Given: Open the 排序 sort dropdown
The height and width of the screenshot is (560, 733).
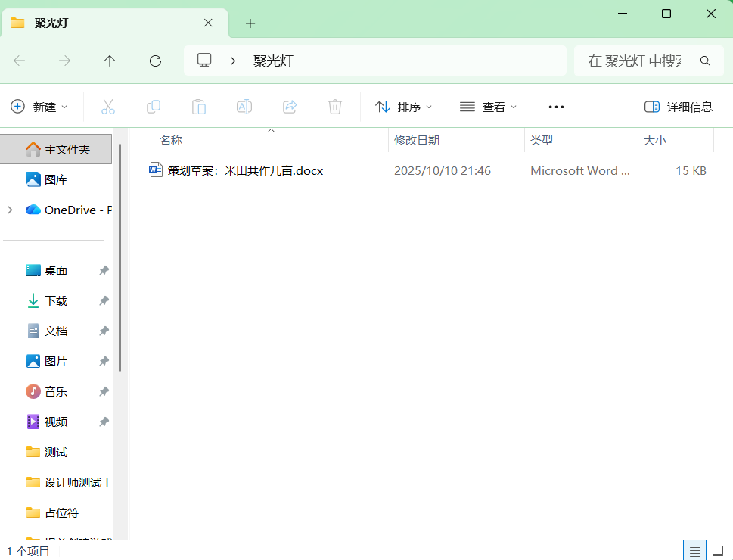Looking at the screenshot, I should click(x=404, y=107).
